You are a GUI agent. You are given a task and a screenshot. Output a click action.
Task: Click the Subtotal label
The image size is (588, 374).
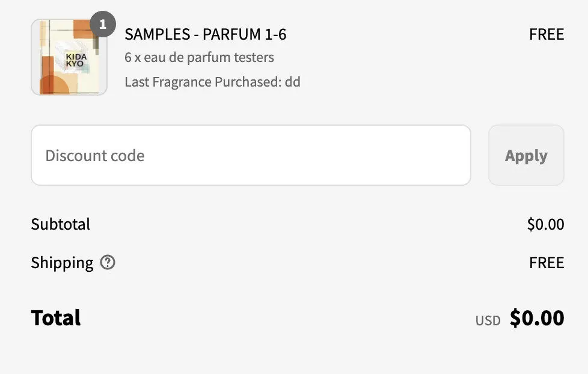point(60,224)
